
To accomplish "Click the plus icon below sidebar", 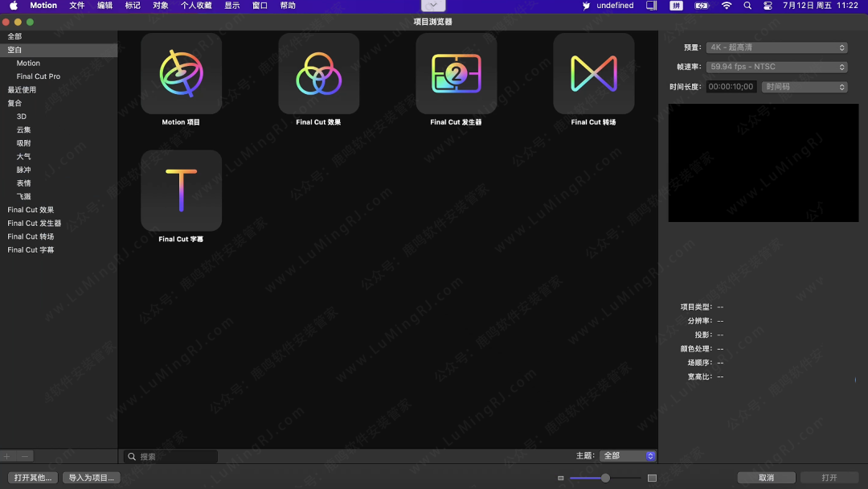I will pos(8,456).
